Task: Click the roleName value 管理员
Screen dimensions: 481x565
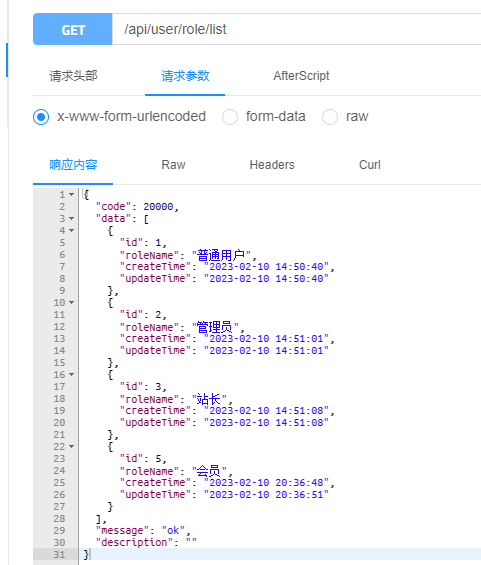Action: pyautogui.click(x=215, y=327)
